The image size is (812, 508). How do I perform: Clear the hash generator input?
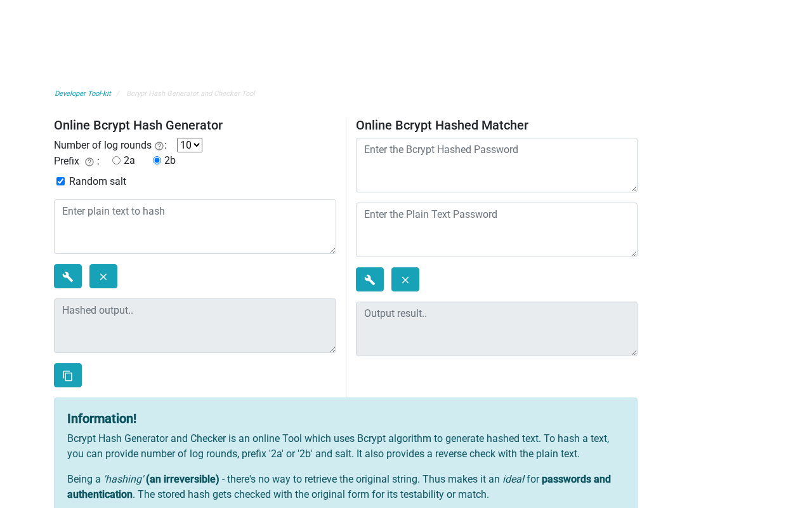(103, 276)
